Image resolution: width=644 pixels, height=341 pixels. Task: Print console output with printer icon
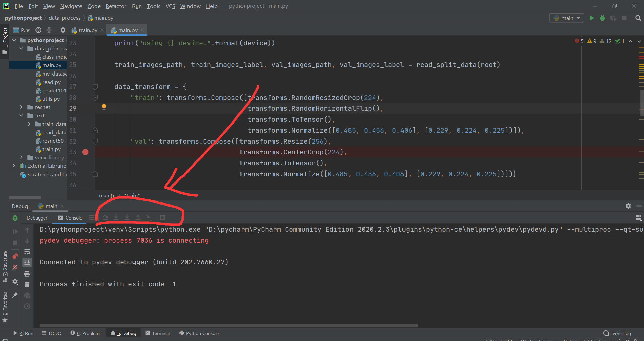(x=27, y=274)
